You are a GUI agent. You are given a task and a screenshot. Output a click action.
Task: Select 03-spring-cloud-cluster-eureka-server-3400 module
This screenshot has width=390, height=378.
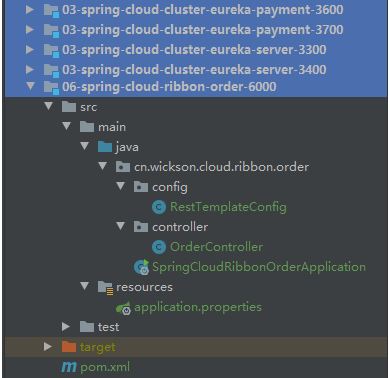(194, 70)
